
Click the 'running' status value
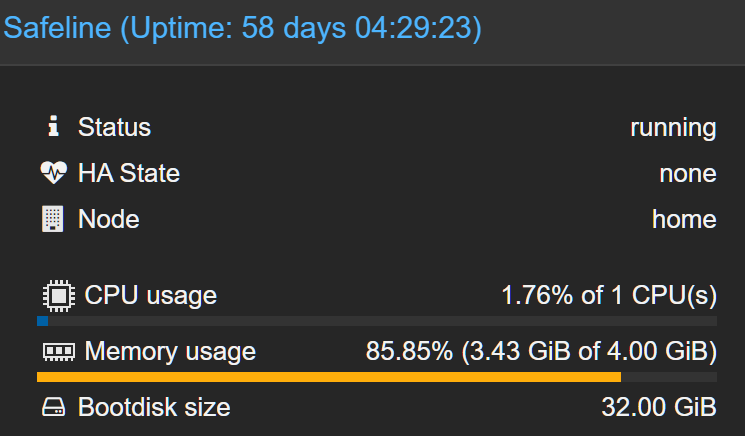(673, 128)
